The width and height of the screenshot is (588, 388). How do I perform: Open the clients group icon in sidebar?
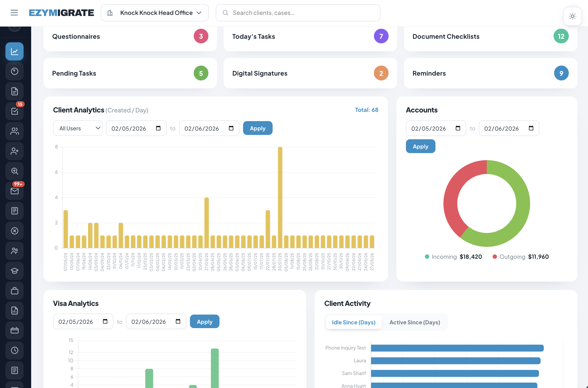(15, 131)
